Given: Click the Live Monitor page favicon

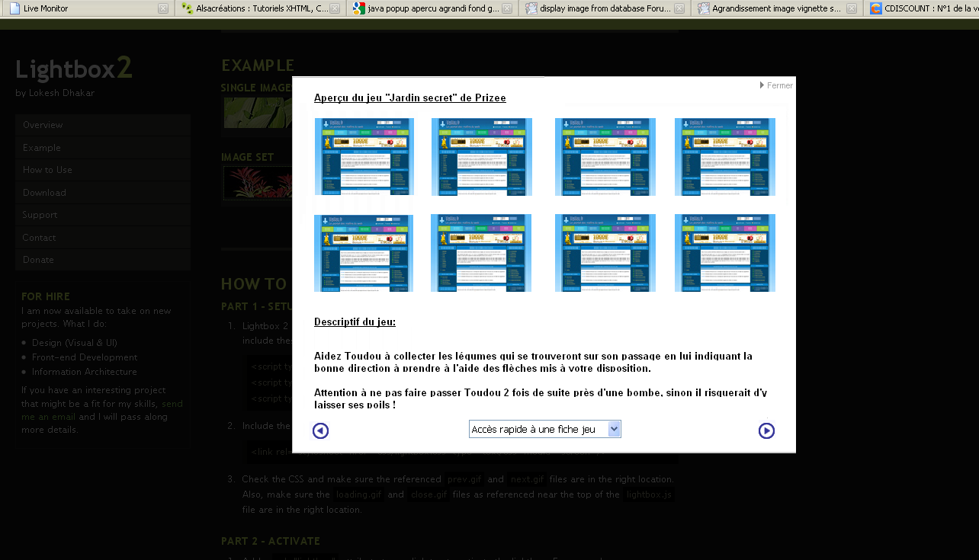Looking at the screenshot, I should tap(14, 8).
